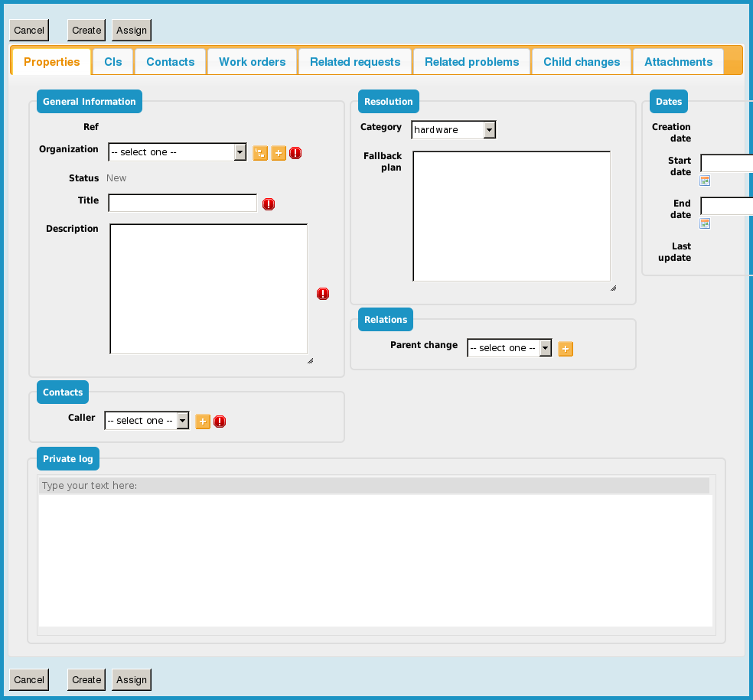Open organization hierarchy browse icon

260,153
